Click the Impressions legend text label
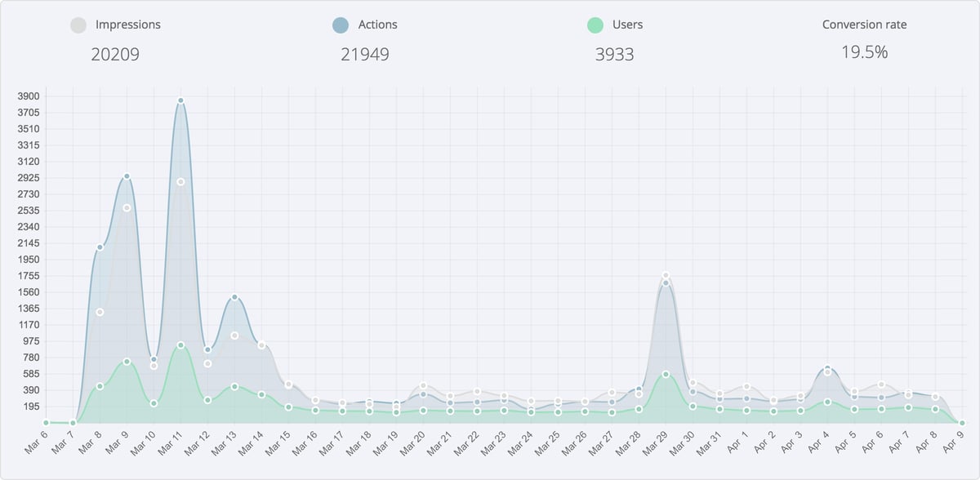The height and width of the screenshot is (480, 980). (128, 24)
